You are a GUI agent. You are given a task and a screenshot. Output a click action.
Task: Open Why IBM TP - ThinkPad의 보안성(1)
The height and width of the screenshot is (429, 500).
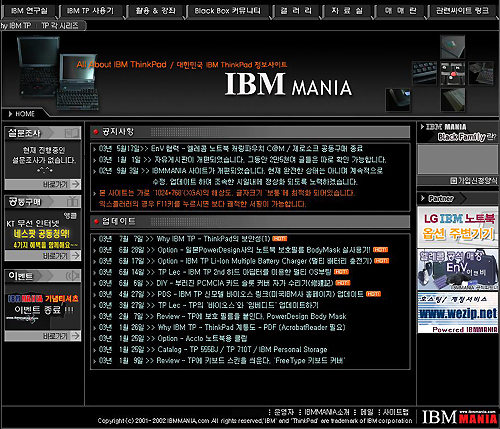click(x=213, y=239)
